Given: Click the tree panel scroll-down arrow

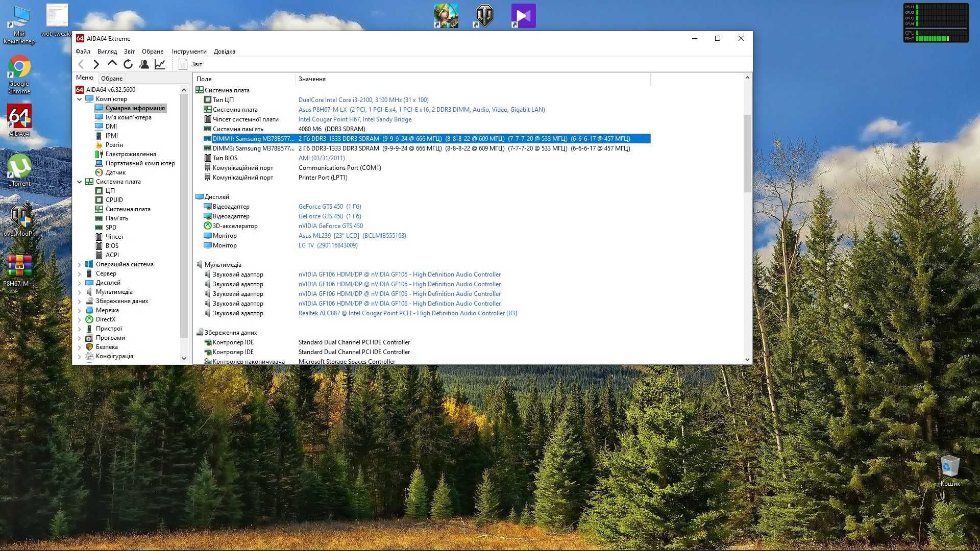Looking at the screenshot, I should click(184, 359).
